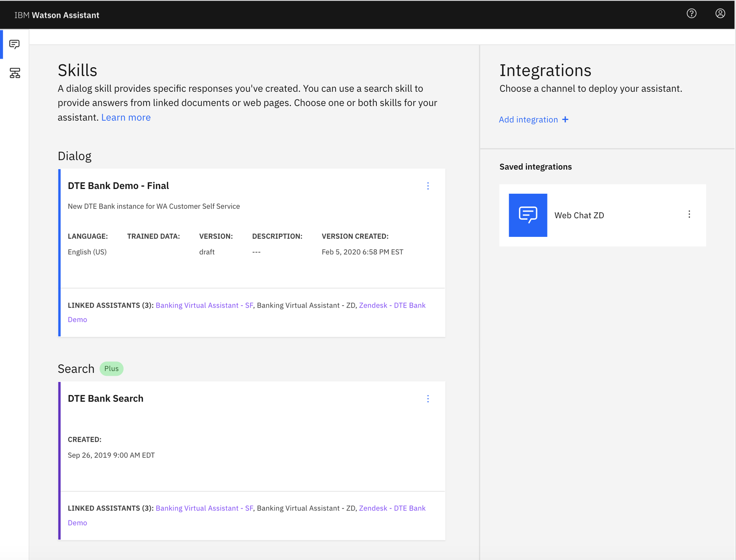Click the Skills heading
This screenshot has height=560, width=736.
click(77, 70)
